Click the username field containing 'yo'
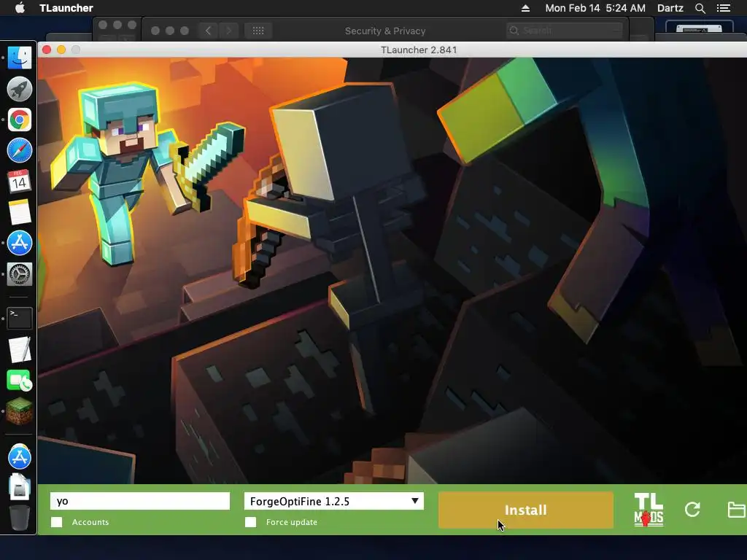Screen dimensions: 747x560 [140, 501]
